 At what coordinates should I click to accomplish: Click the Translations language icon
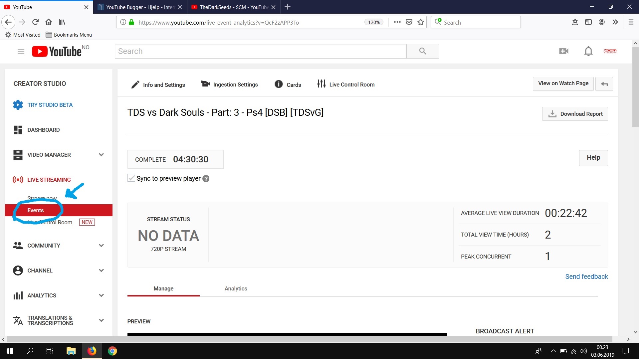18,320
